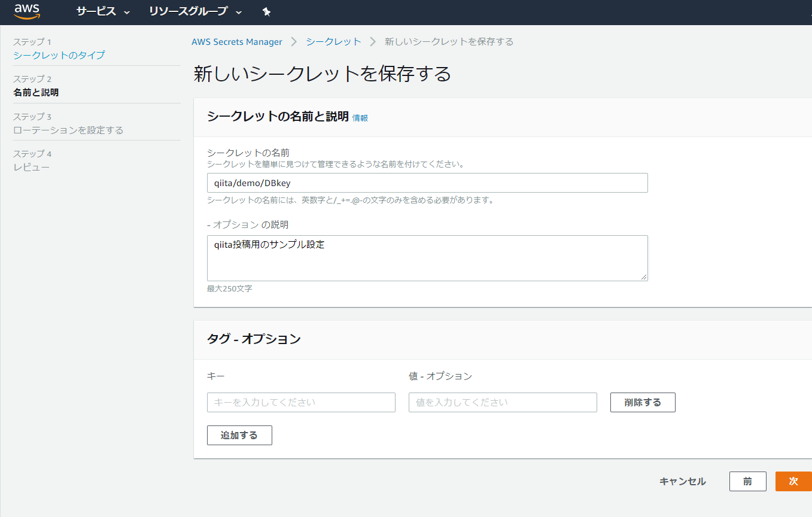
Task: Click the 値を入力してください tag value field
Action: coord(503,402)
